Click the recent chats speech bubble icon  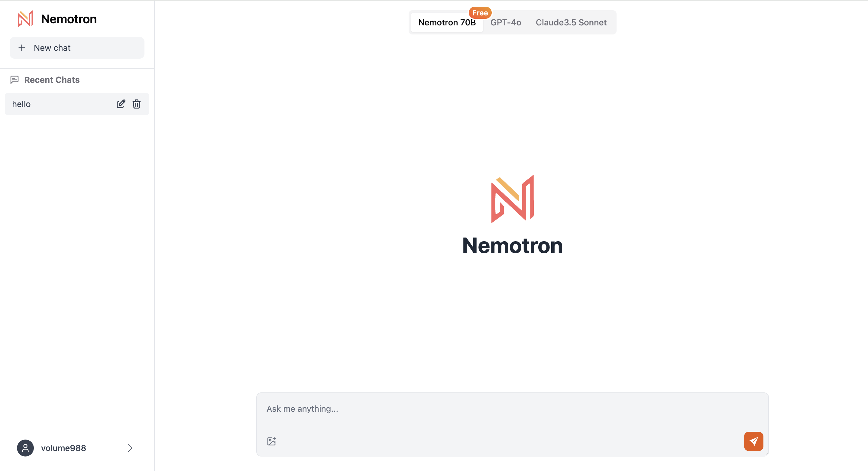click(15, 80)
